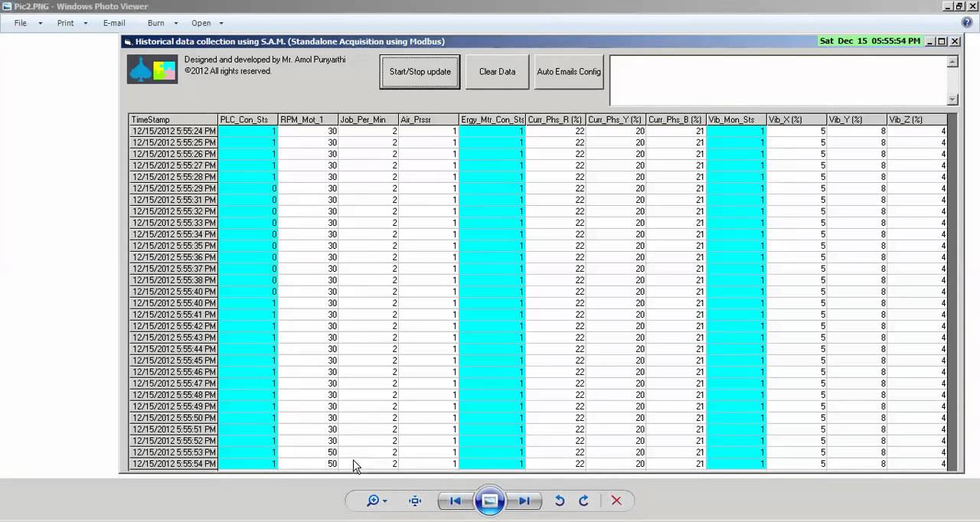The width and height of the screenshot is (980, 522).
Task: Click PLC_Con_Sts value 0 in 5:55:33 PM row
Action: [x=247, y=223]
